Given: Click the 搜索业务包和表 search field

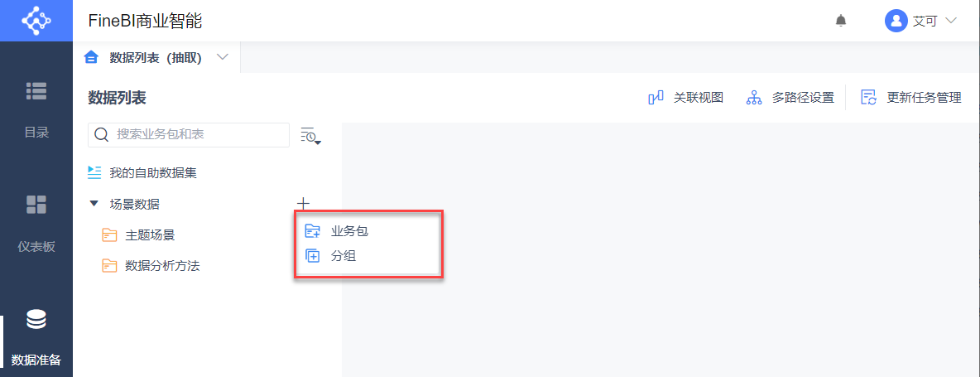Looking at the screenshot, I should (199, 134).
